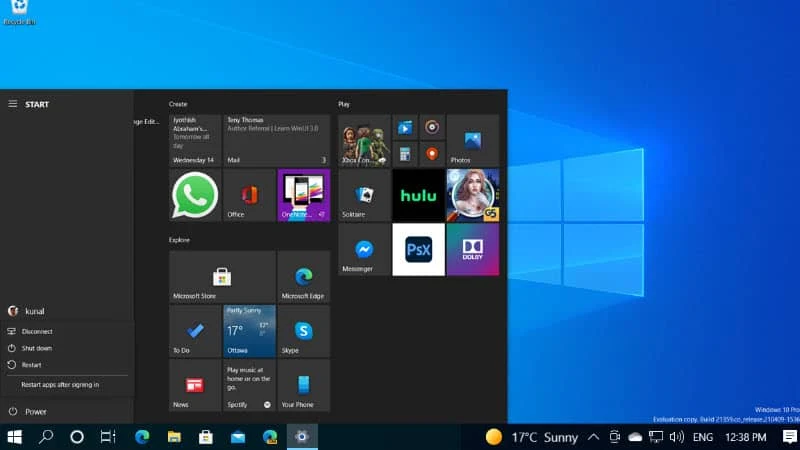Image resolution: width=800 pixels, height=450 pixels.
Task: Open taskbar Search magnifier
Action: coord(46,437)
